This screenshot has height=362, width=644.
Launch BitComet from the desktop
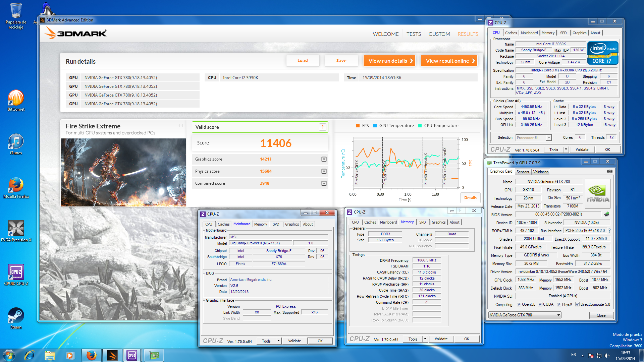point(16,100)
